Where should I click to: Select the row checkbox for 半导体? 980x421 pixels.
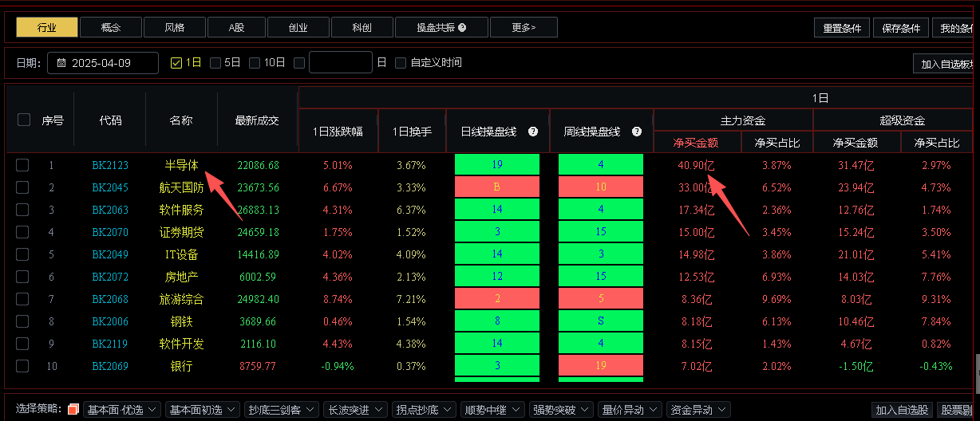(x=22, y=165)
